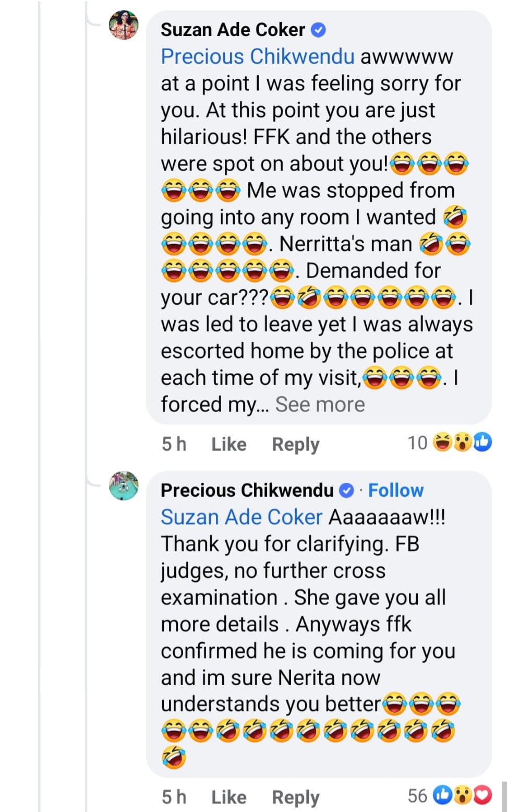The width and height of the screenshot is (507, 812).
Task: Open the tagged Suzan Ade Coker mention link
Action: click(x=242, y=517)
